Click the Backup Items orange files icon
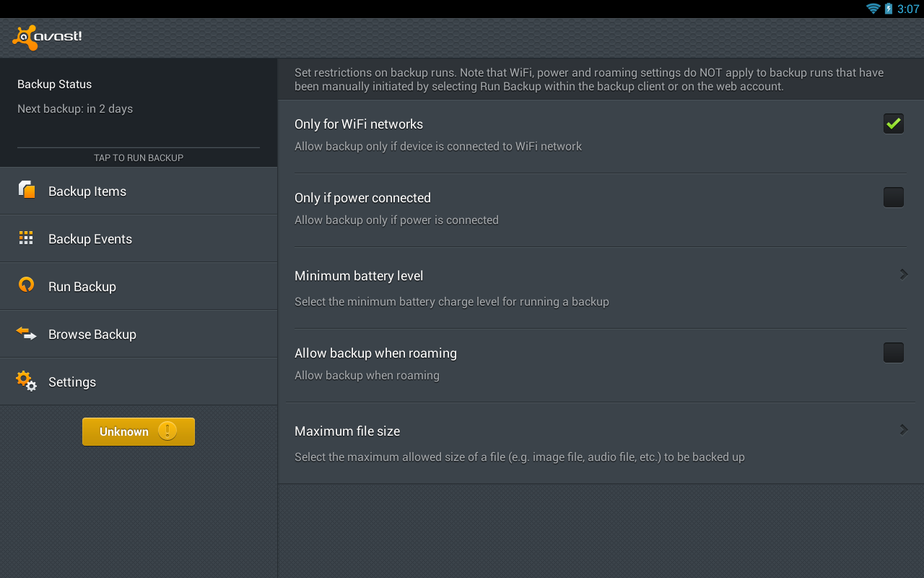924x578 pixels. [x=27, y=189]
